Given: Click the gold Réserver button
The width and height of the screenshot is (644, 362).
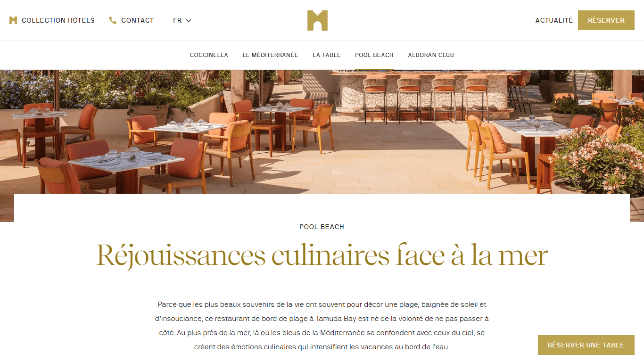Looking at the screenshot, I should pyautogui.click(x=606, y=20).
